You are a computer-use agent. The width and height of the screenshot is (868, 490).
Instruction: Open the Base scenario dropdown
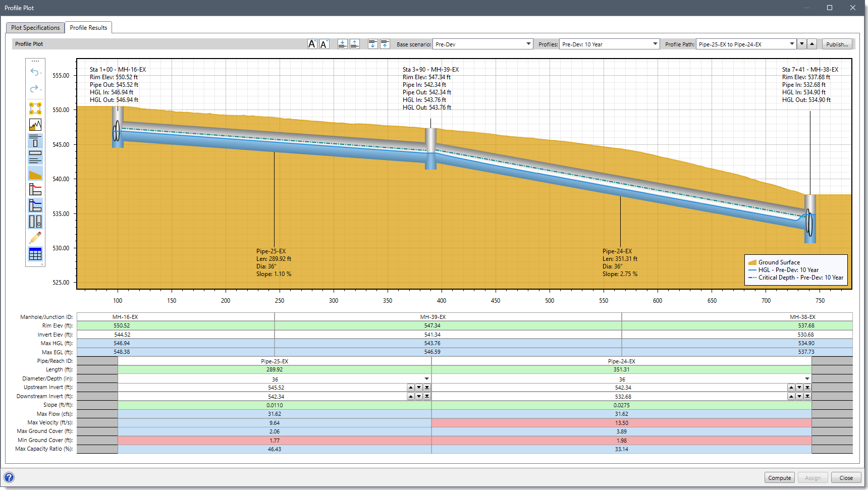[x=528, y=44]
